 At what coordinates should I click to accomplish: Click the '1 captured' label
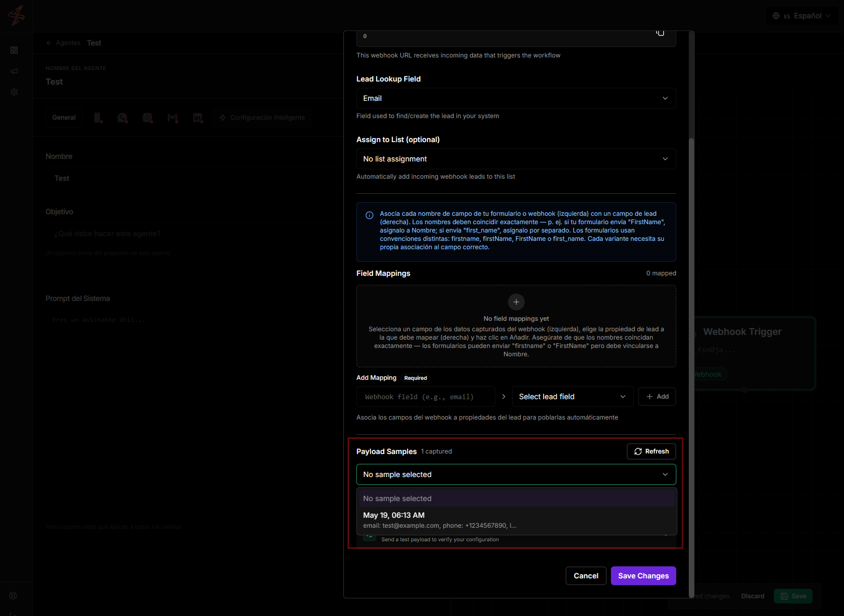coord(436,451)
